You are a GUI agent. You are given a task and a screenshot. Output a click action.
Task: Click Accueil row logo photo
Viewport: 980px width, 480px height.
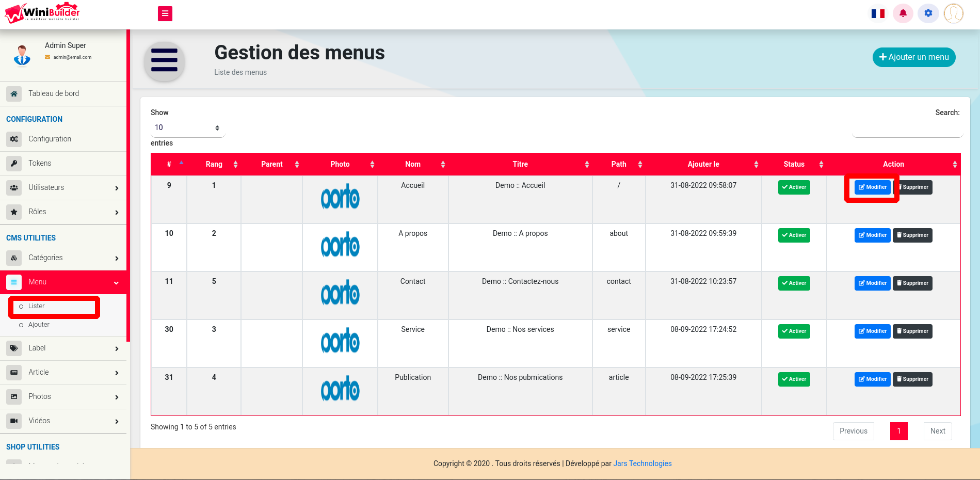[340, 197]
